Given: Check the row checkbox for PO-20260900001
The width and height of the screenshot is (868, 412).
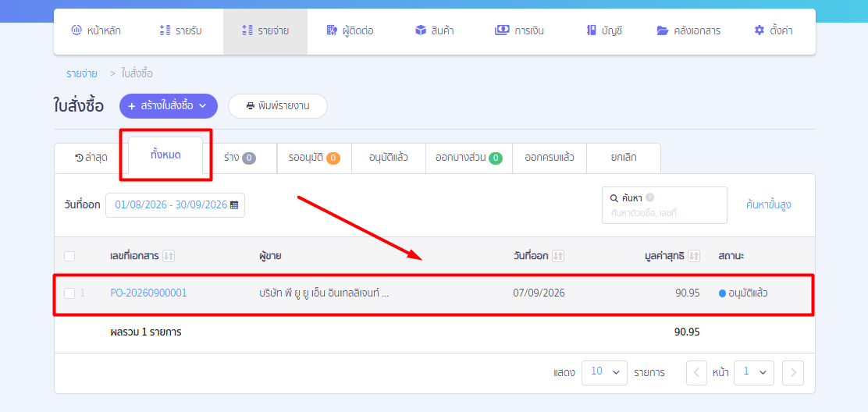Looking at the screenshot, I should (x=69, y=293).
